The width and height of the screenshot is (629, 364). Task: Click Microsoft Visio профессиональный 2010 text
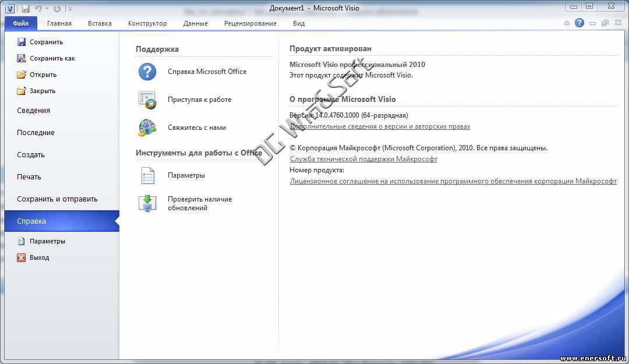357,64
